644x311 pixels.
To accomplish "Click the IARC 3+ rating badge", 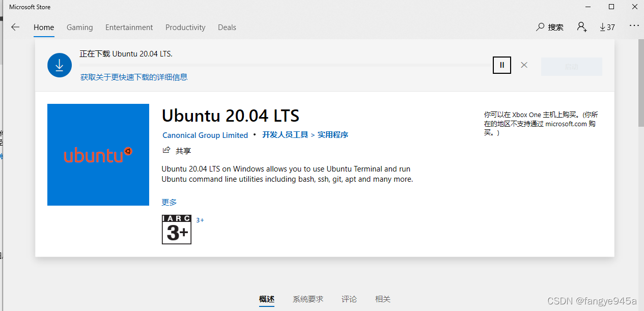I will (177, 230).
